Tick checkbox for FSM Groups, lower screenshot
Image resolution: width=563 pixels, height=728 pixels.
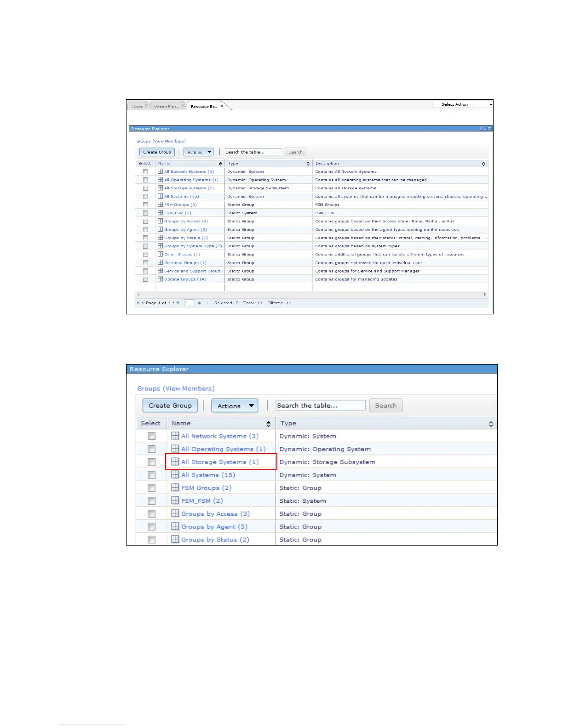click(151, 488)
